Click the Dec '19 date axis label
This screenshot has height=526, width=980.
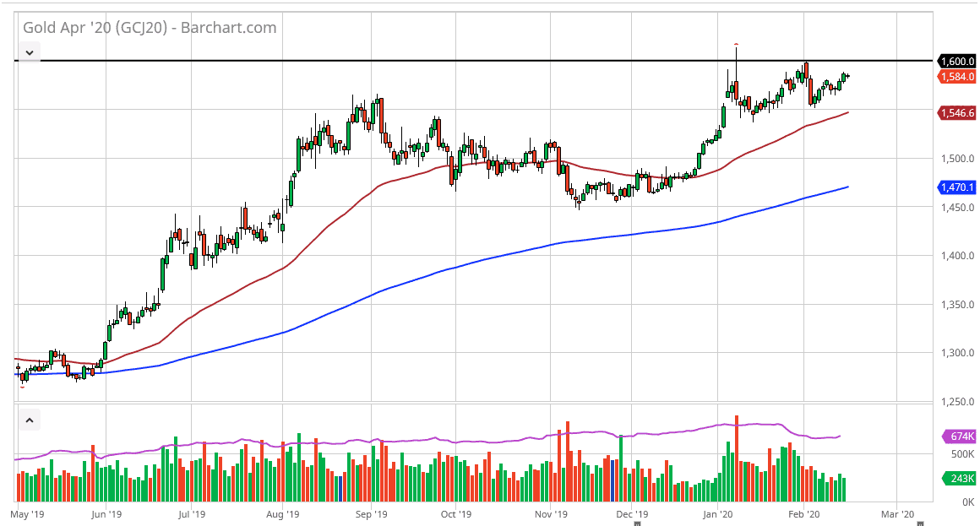[x=632, y=514]
